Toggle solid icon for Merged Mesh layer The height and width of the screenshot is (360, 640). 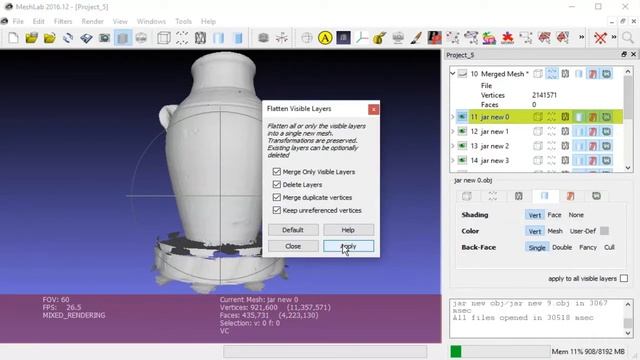[579, 74]
